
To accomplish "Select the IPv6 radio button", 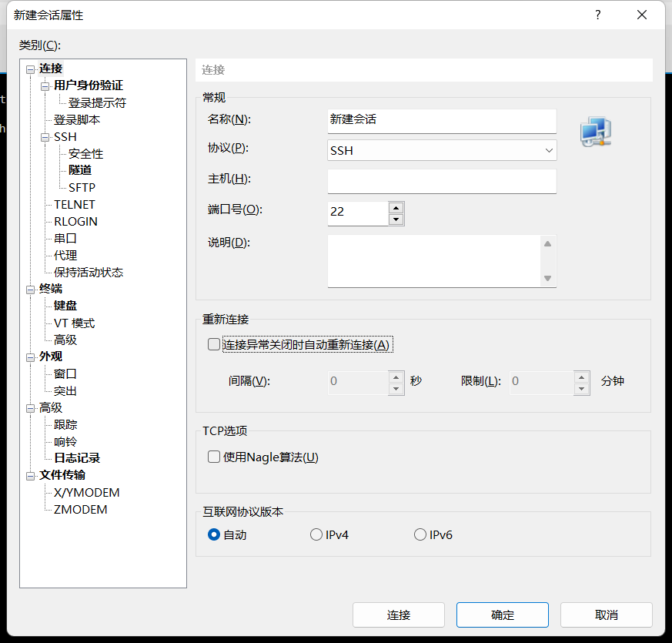I will tap(420, 534).
